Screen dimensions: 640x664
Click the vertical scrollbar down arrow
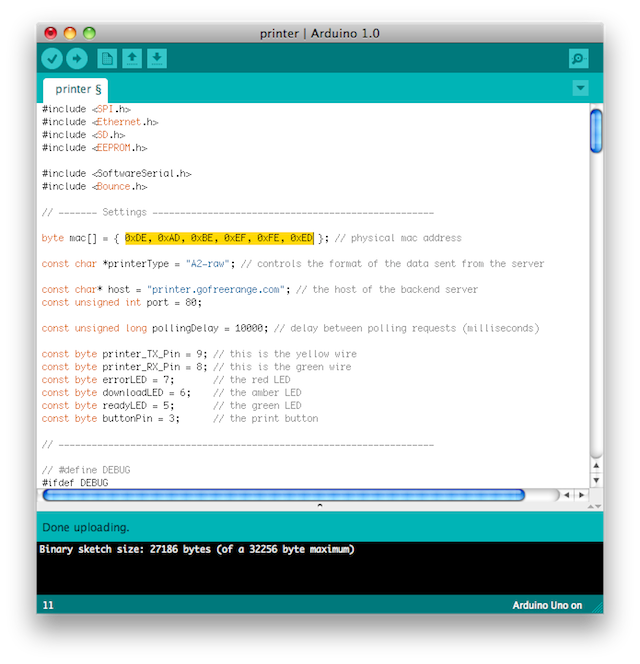tap(596, 480)
